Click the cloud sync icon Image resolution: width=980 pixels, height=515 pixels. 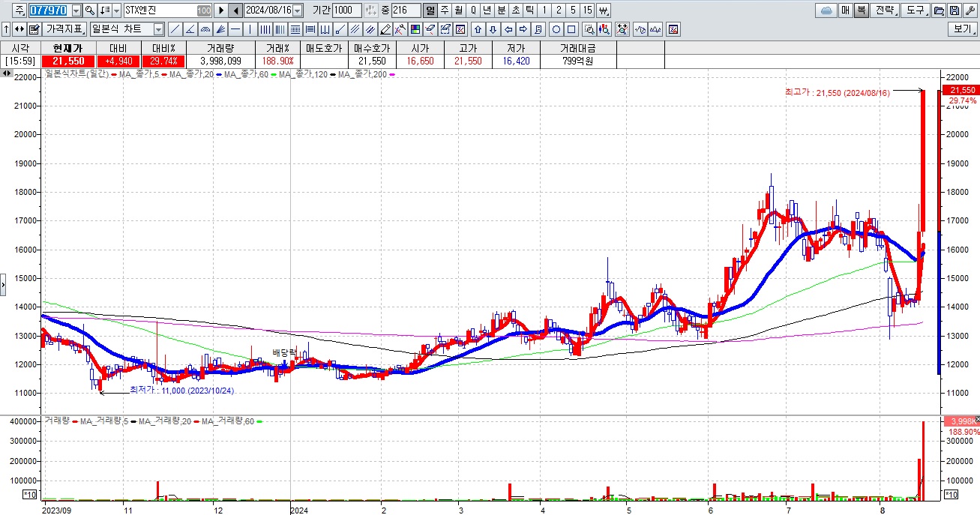pos(826,10)
